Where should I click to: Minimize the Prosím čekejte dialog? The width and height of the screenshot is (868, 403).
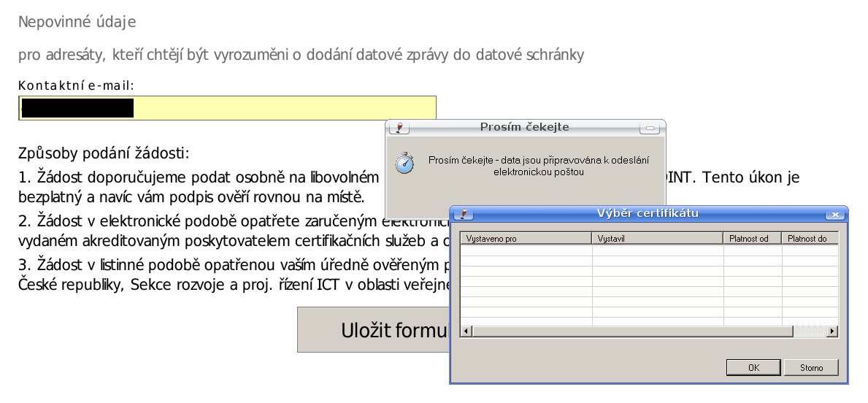(x=648, y=128)
